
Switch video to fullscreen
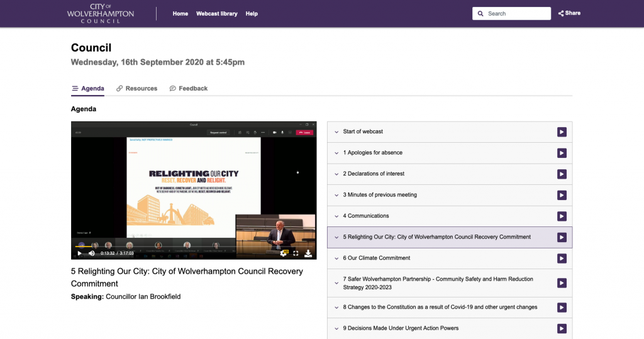pyautogui.click(x=296, y=253)
